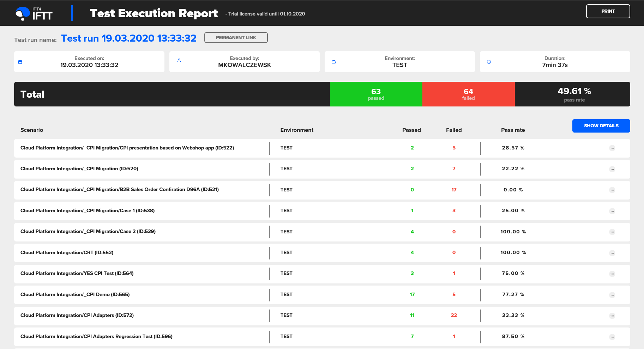644x349 pixels.
Task: Open ellipsis menu for CPI Adapters Regression Test
Action: [612, 337]
